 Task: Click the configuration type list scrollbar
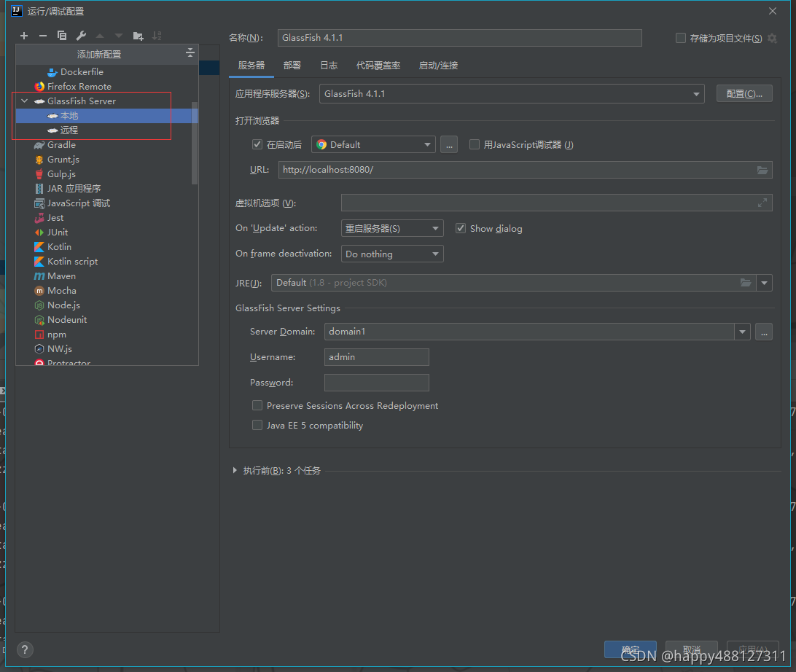[195, 144]
